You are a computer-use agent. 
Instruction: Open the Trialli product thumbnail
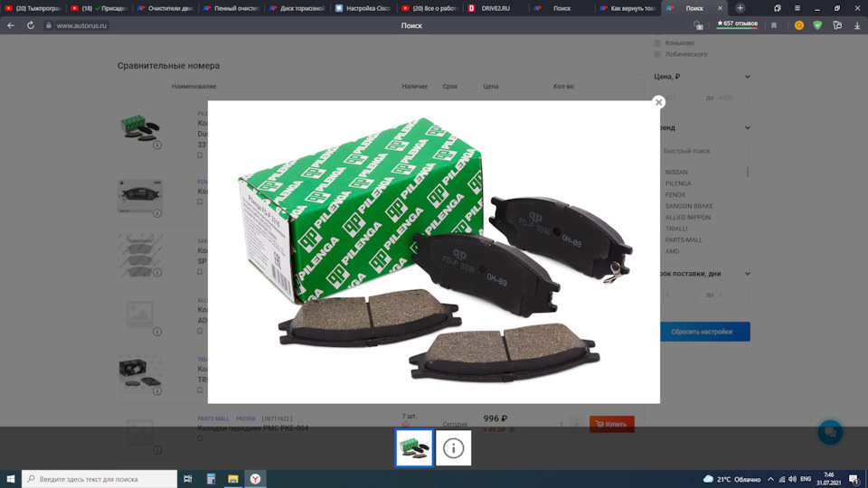click(x=139, y=371)
